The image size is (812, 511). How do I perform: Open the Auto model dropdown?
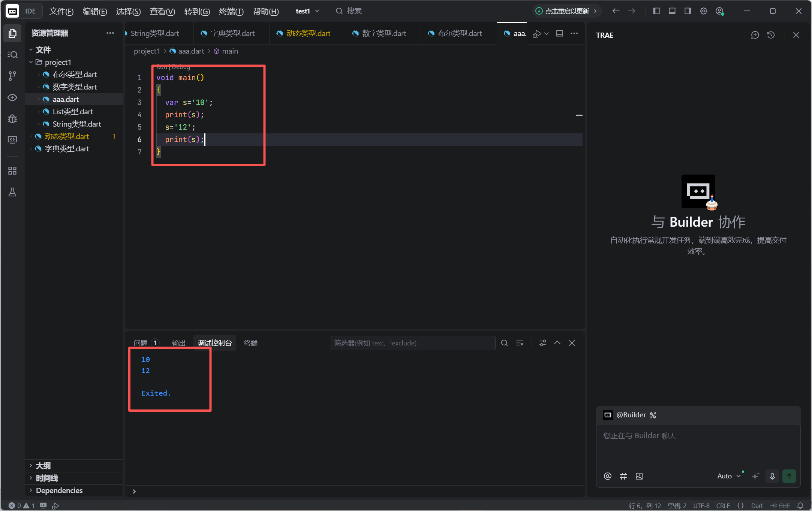coord(728,476)
